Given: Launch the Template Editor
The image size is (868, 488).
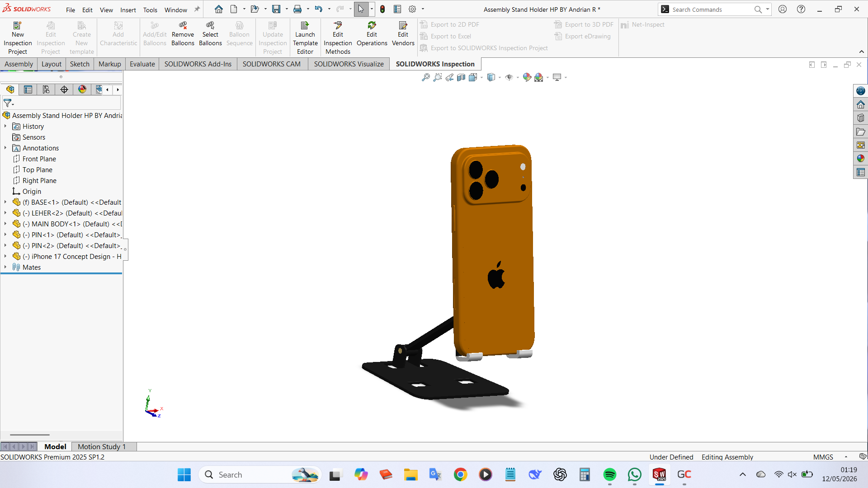Looking at the screenshot, I should click(305, 38).
